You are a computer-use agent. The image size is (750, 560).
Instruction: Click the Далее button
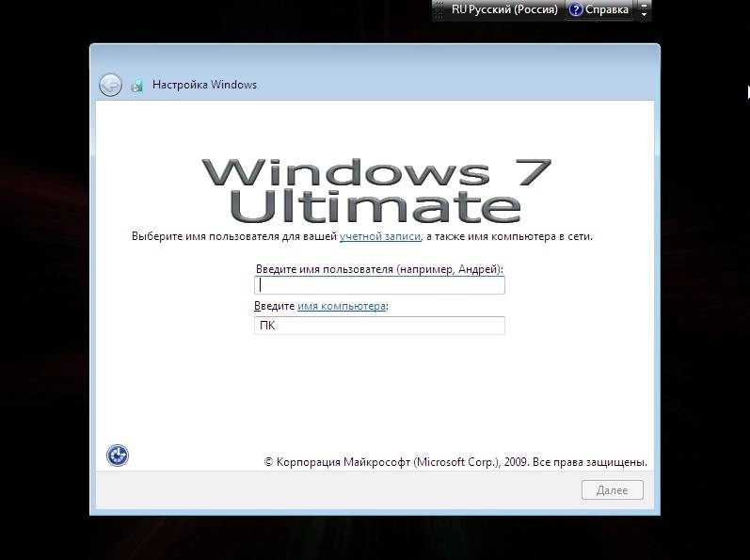(x=613, y=490)
